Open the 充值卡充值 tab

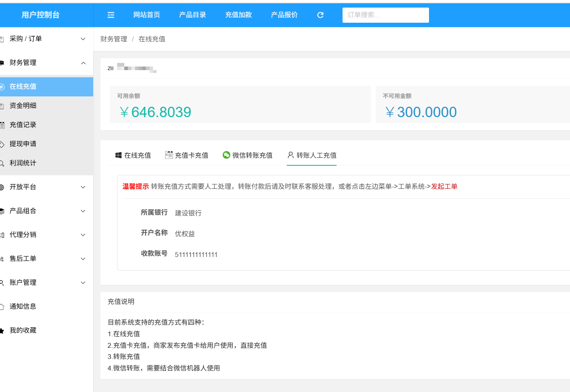point(191,155)
